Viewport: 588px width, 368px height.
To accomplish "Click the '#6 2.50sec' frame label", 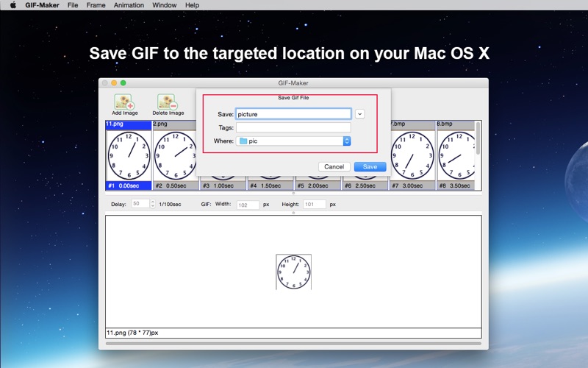I will click(x=359, y=185).
